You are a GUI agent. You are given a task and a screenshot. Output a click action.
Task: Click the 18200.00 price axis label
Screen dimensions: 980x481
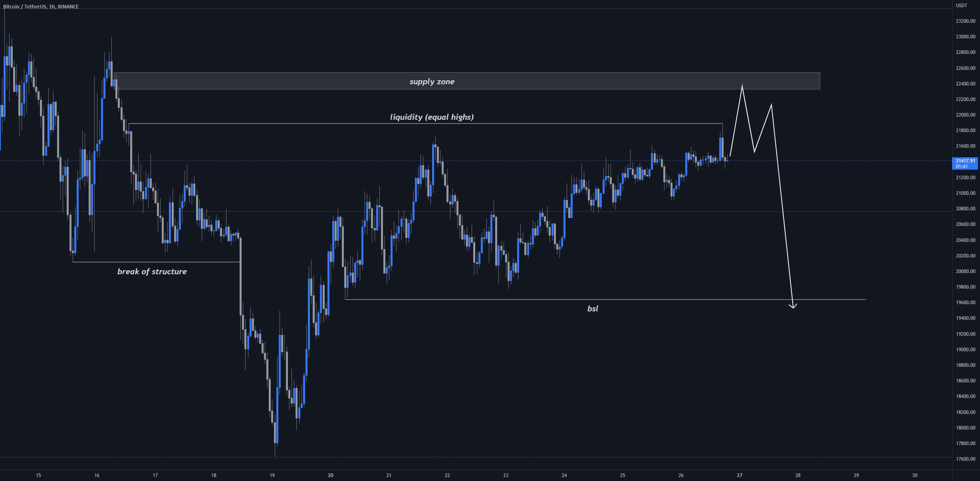[x=966, y=412]
